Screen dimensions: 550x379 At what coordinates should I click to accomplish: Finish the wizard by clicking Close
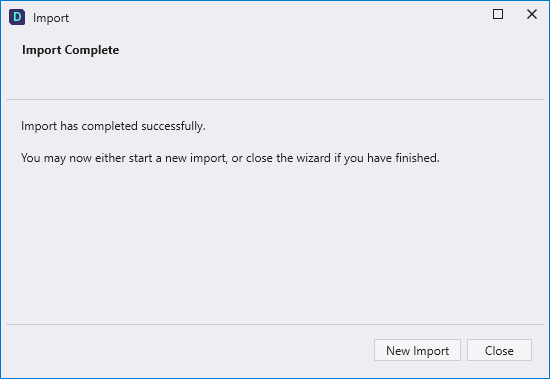[499, 350]
